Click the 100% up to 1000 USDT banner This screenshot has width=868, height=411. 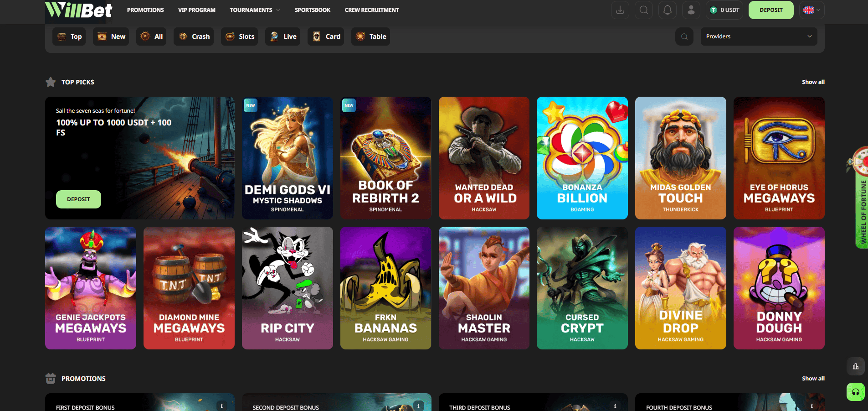(140, 158)
